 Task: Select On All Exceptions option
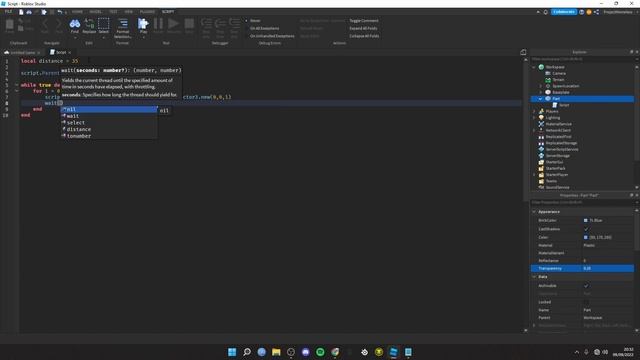pyautogui.click(x=264, y=28)
